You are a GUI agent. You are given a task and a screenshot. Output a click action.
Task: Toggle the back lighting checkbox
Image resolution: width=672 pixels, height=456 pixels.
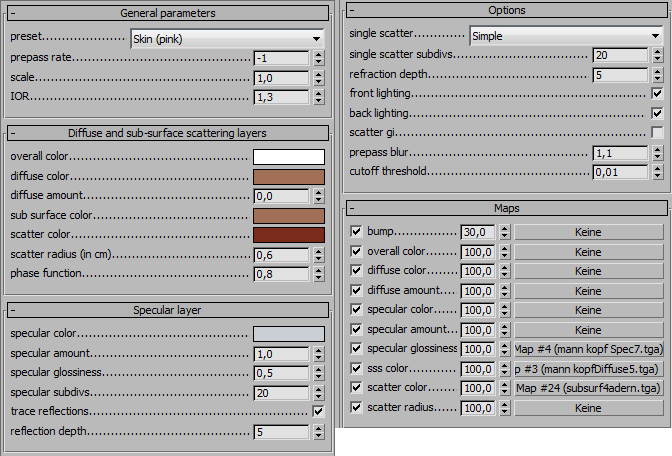[657, 113]
